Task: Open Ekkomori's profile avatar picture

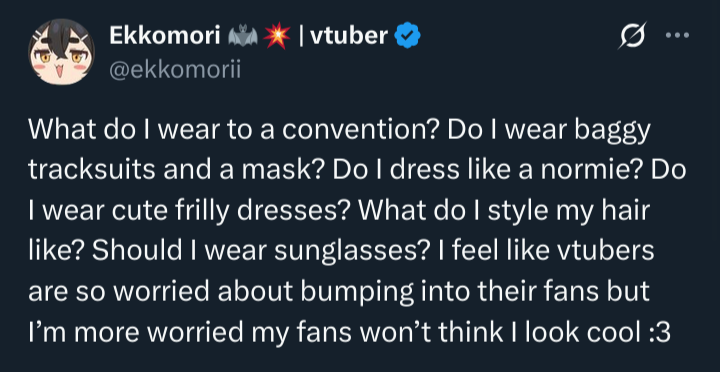Action: [62, 51]
